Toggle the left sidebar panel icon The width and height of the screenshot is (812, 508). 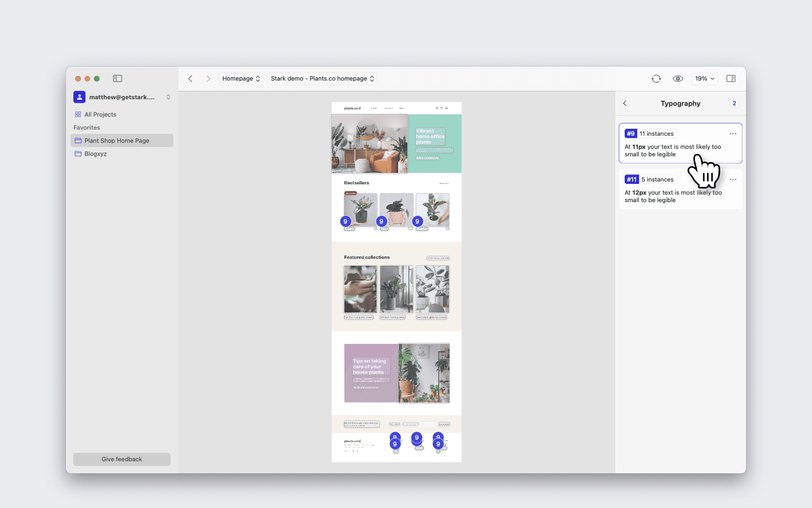click(117, 78)
